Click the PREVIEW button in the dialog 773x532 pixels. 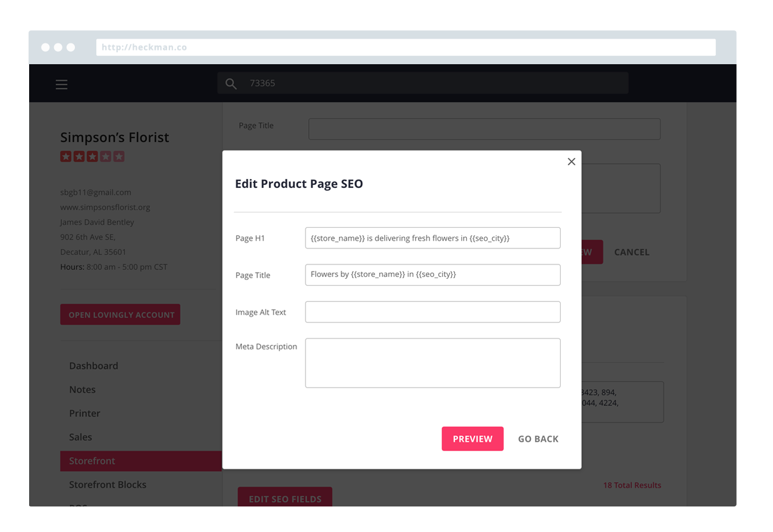(472, 439)
